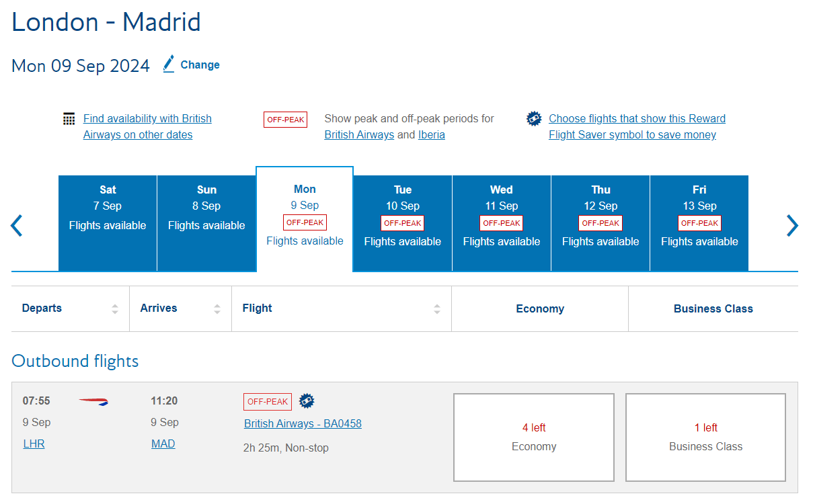Select the Mon 9 Sep date tab
This screenshot has height=504, width=813.
pyautogui.click(x=304, y=215)
